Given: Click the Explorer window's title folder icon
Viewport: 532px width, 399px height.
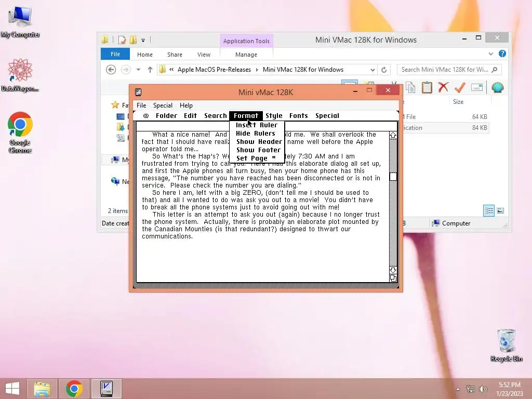Looking at the screenshot, I should click(x=105, y=40).
